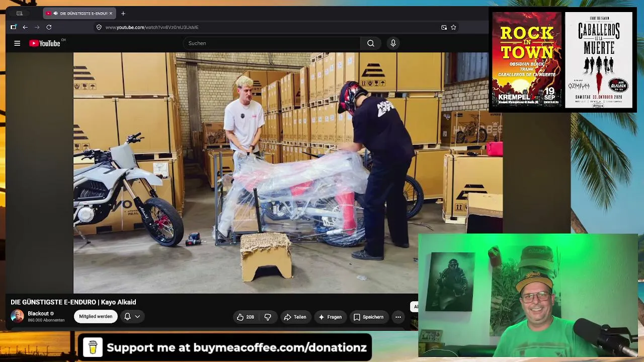The image size is (644, 362).
Task: Click the 860.000 Abonnenten subscriber count
Action: pyautogui.click(x=46, y=320)
